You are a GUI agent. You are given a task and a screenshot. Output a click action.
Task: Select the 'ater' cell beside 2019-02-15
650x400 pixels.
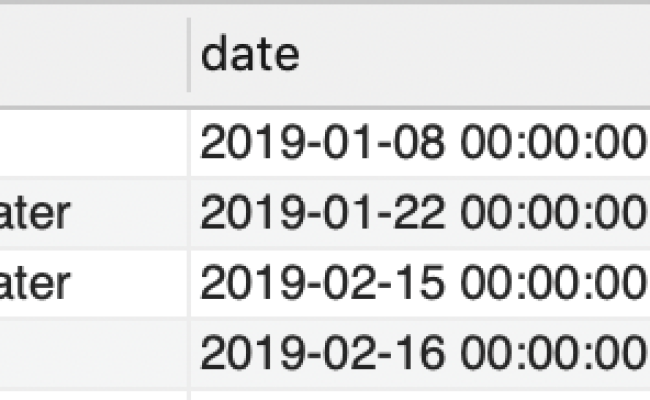point(93,283)
